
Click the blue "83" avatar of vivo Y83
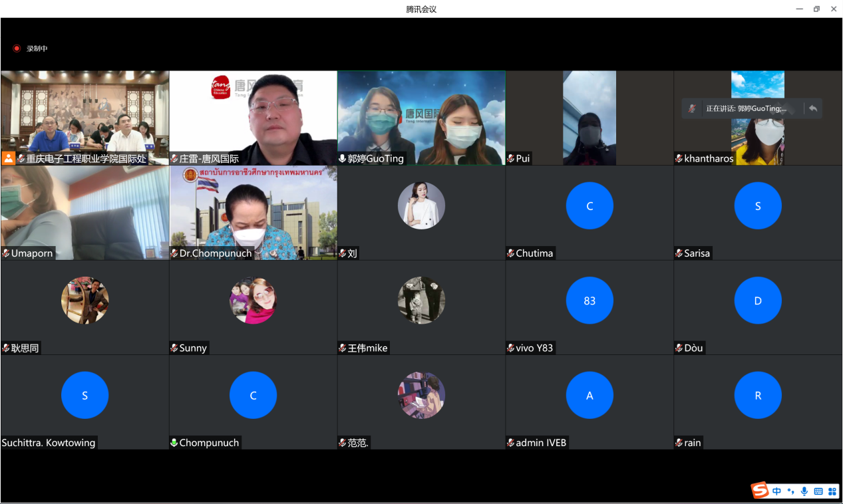(x=590, y=301)
